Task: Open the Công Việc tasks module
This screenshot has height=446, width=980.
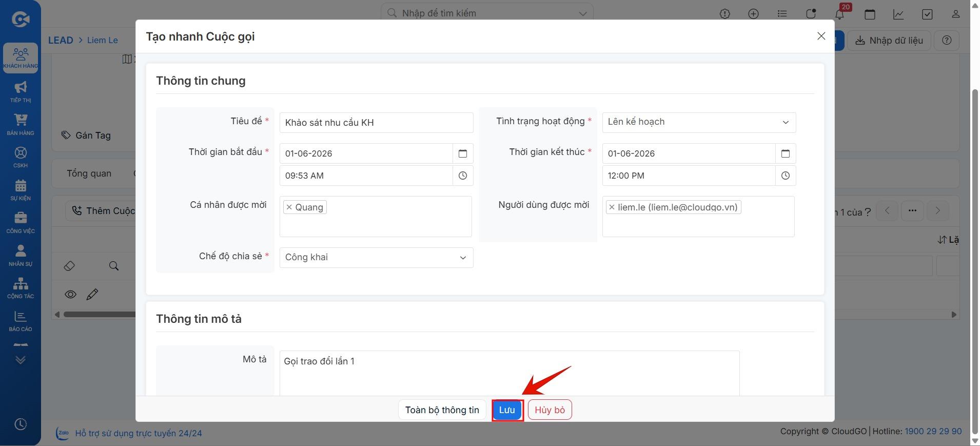Action: tap(21, 222)
